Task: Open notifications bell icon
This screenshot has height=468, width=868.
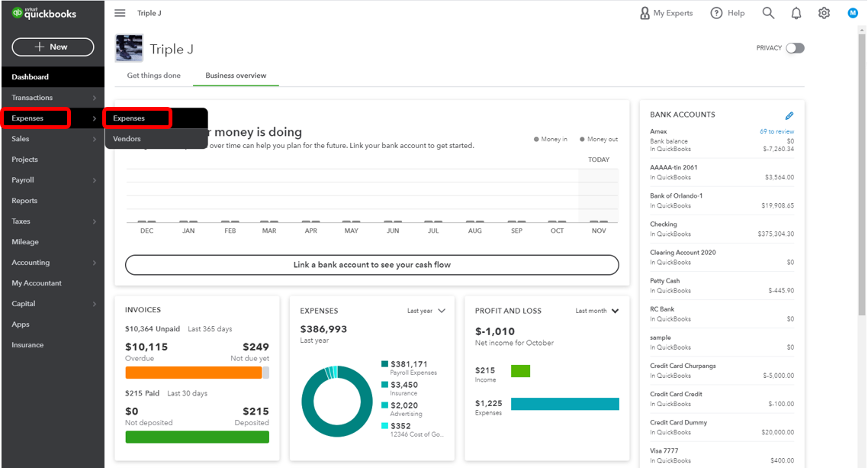Action: pos(796,13)
